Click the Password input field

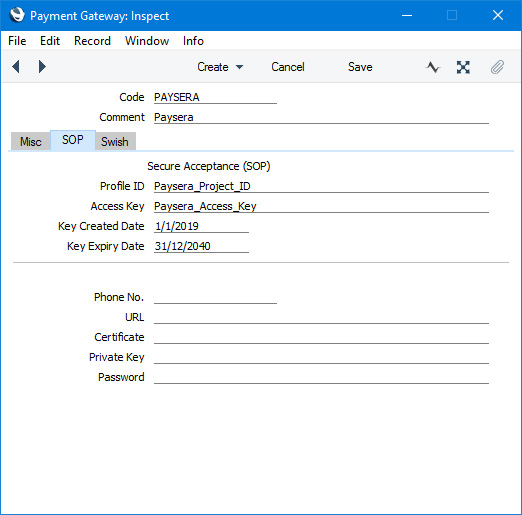(x=321, y=377)
